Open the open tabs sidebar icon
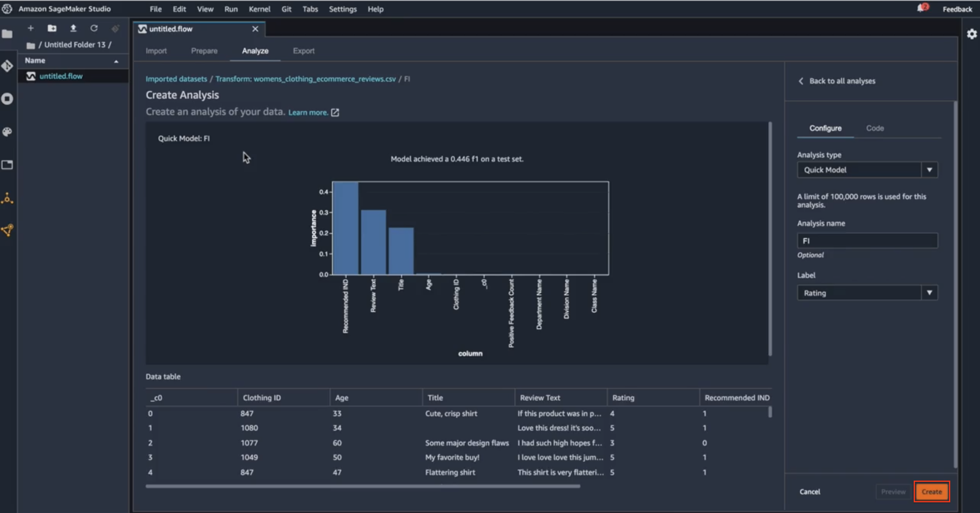 point(7,165)
